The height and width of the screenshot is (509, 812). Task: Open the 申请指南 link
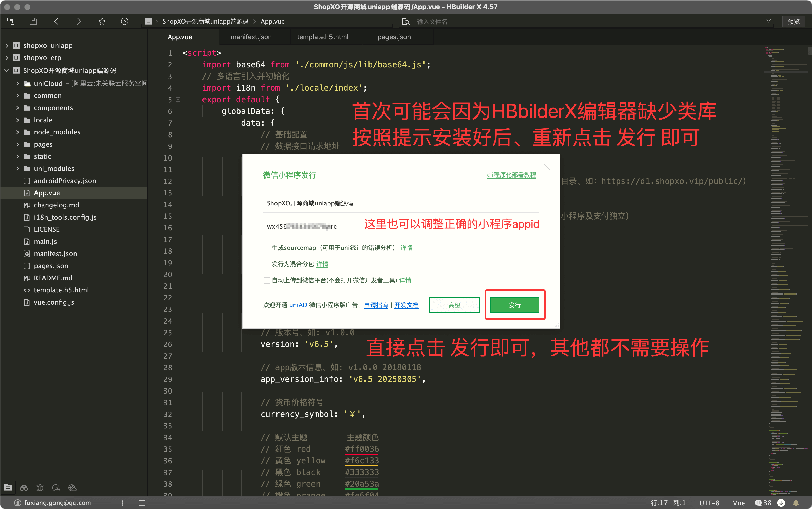(376, 305)
